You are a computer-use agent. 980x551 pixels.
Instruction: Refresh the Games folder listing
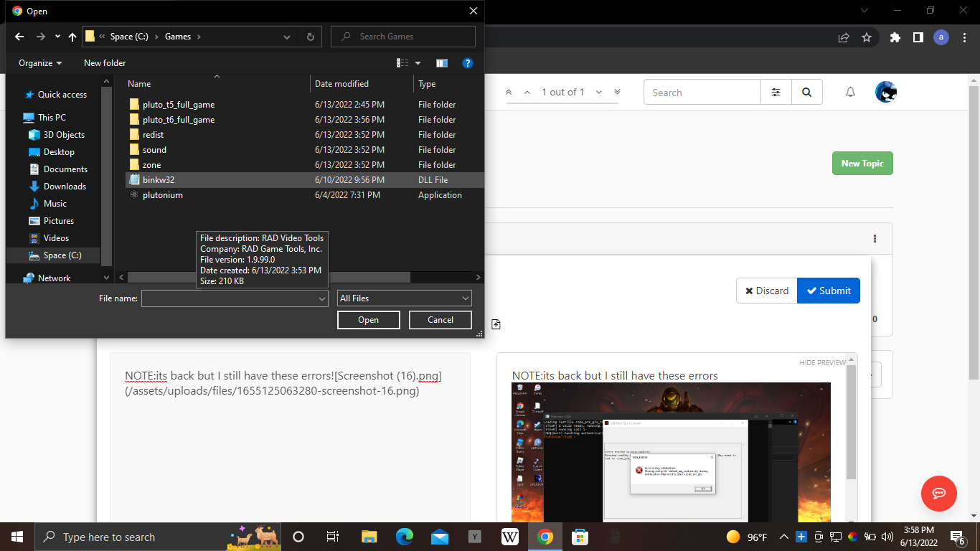310,37
